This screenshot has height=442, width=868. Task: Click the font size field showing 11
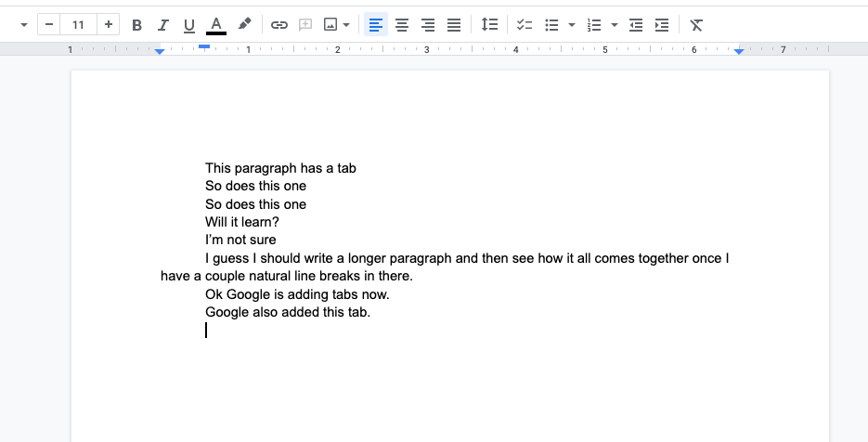point(78,24)
